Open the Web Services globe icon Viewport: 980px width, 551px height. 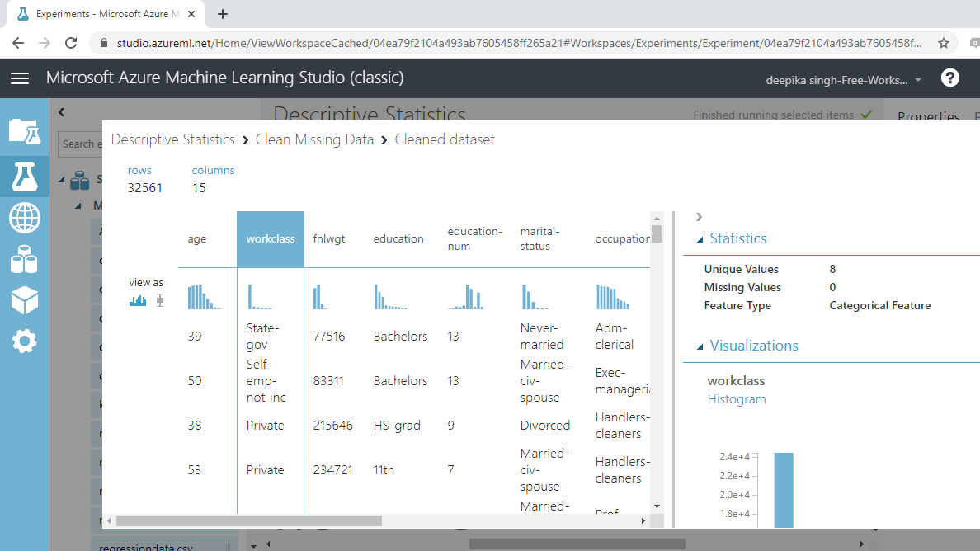point(25,218)
